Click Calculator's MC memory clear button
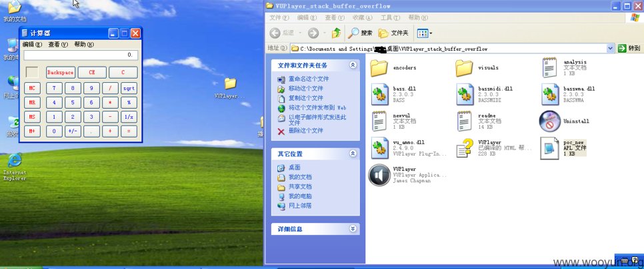The height and width of the screenshot is (269, 644). pos(32,88)
